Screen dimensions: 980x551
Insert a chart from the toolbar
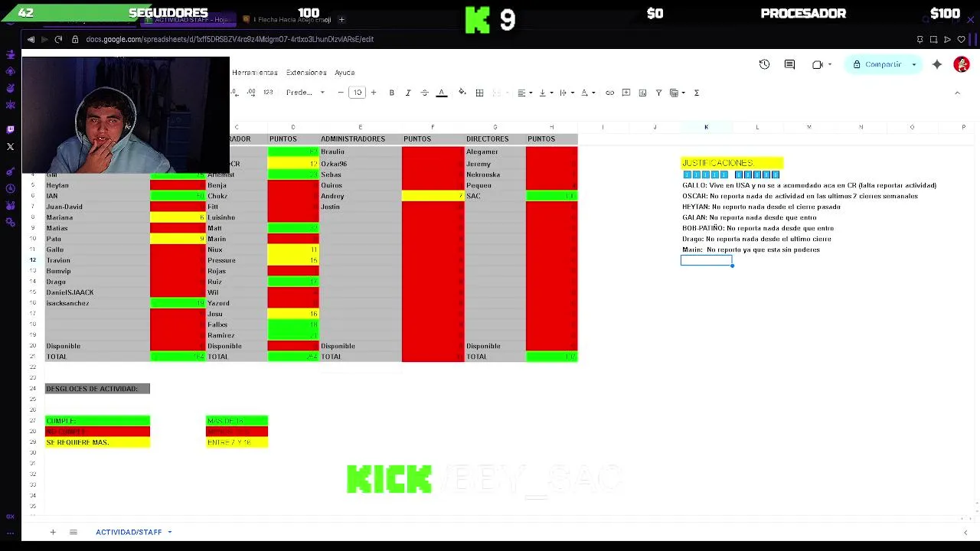point(642,93)
